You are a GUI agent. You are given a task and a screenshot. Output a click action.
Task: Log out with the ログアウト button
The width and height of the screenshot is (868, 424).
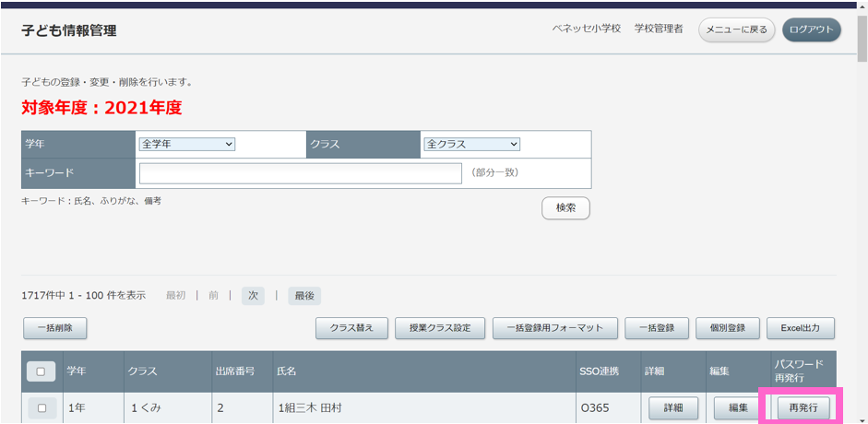point(811,29)
